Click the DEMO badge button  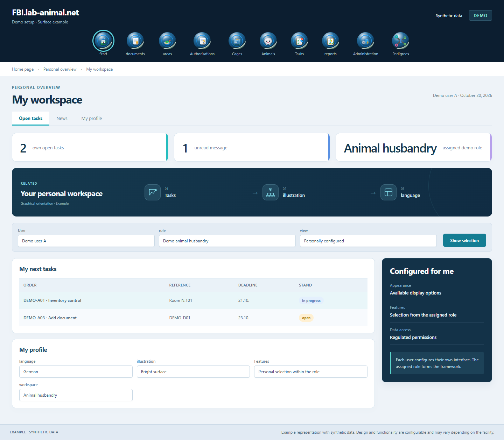pyautogui.click(x=481, y=15)
